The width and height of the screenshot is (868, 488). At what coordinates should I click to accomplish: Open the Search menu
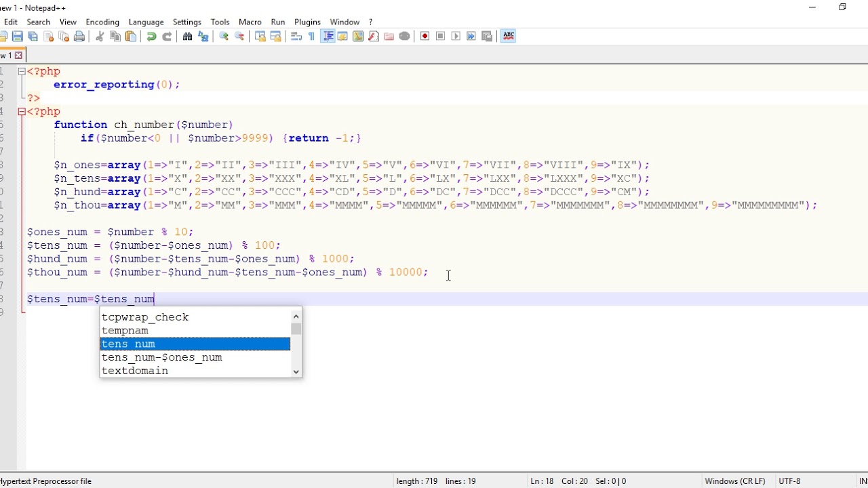pyautogui.click(x=39, y=22)
